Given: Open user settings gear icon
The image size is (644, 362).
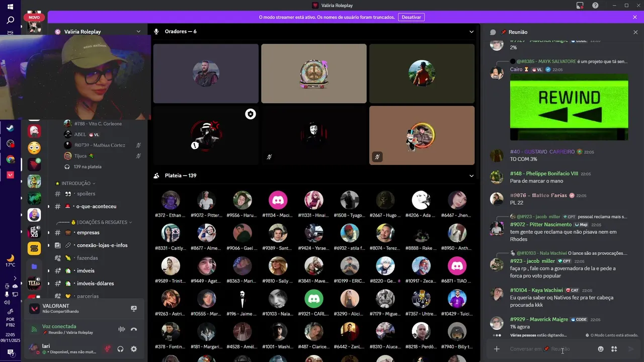Looking at the screenshot, I should click(x=134, y=349).
